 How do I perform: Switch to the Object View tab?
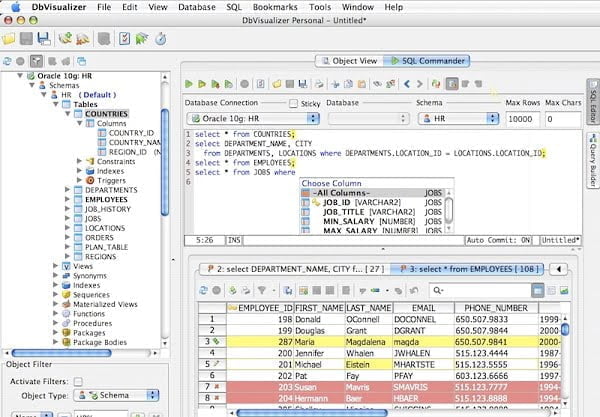point(348,61)
